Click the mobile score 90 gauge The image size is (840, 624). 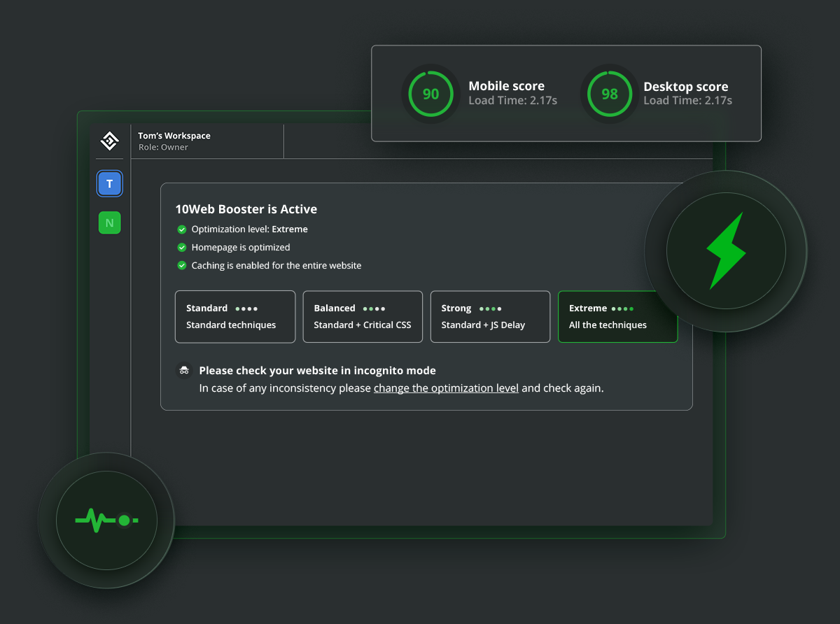pyautogui.click(x=430, y=94)
